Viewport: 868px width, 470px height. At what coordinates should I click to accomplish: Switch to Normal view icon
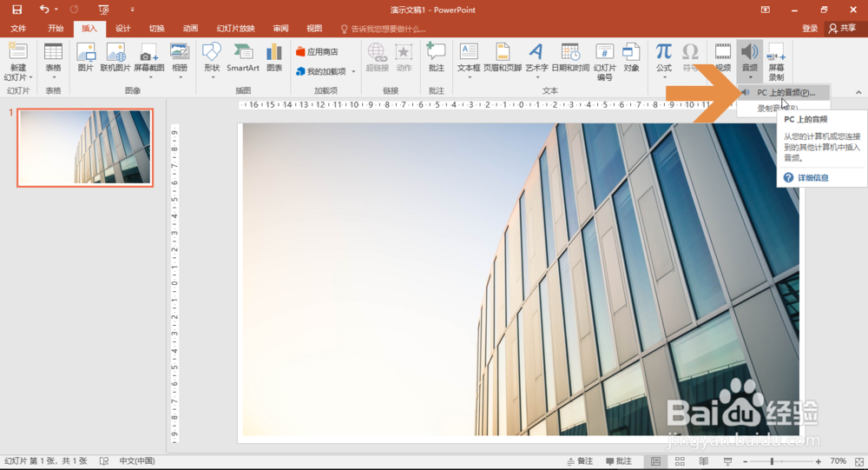tap(655, 461)
